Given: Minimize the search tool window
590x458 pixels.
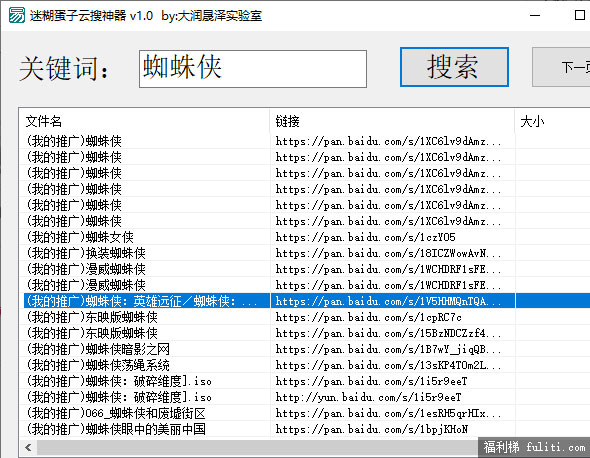Looking at the screenshot, I should point(535,15).
